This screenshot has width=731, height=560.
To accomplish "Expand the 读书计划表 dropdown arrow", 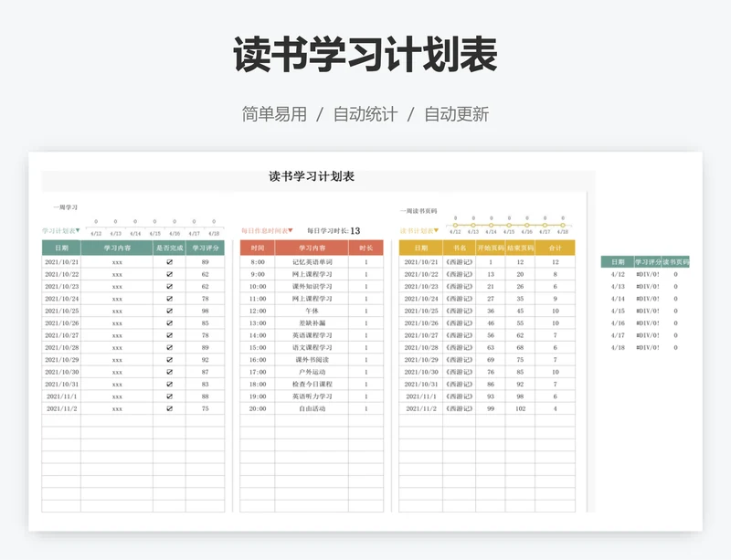I will [x=435, y=231].
